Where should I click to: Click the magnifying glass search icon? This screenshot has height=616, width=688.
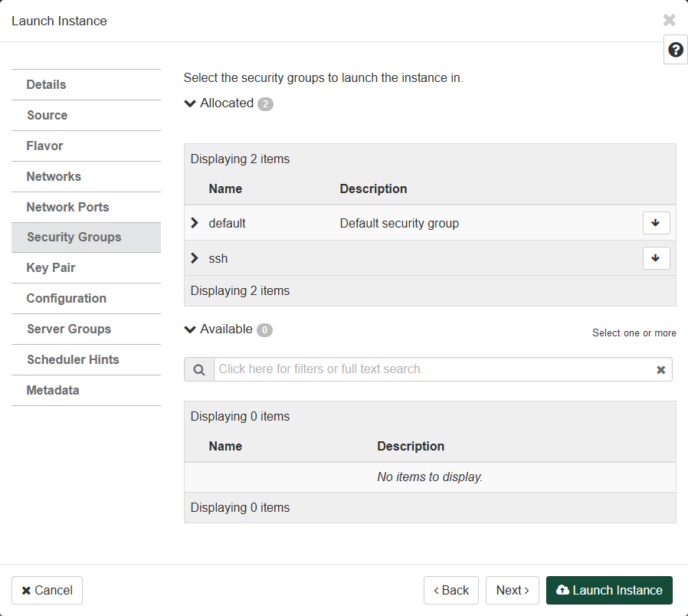[199, 369]
